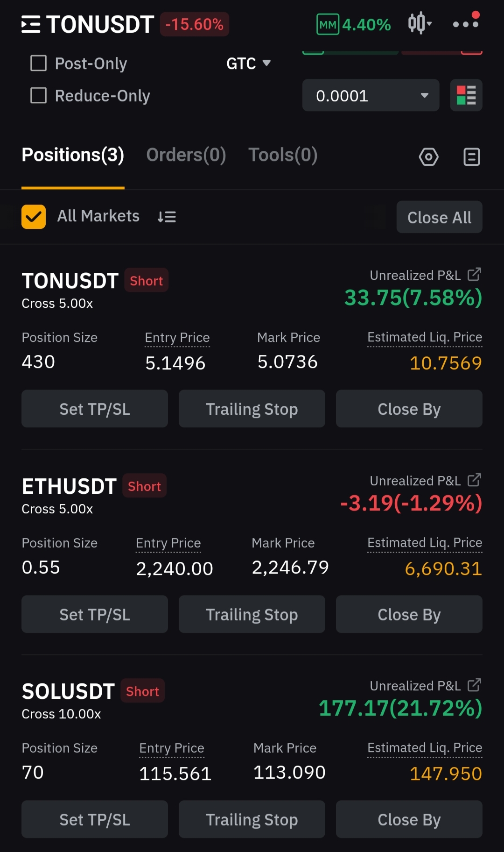Click the sort positions icon
This screenshot has width=504, height=852.
click(x=167, y=217)
